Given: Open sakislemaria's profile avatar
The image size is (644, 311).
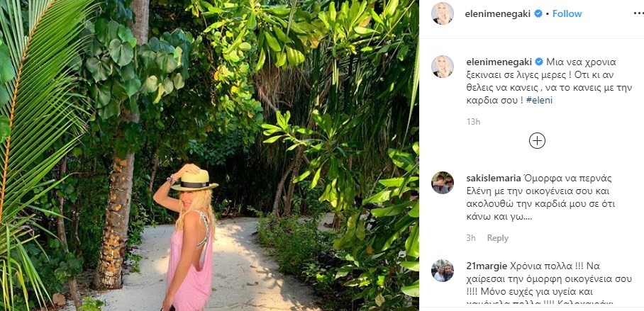Looking at the screenshot, I should tap(443, 183).
